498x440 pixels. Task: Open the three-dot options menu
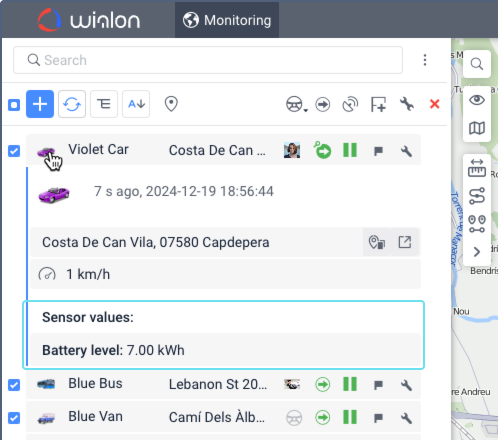click(x=425, y=60)
